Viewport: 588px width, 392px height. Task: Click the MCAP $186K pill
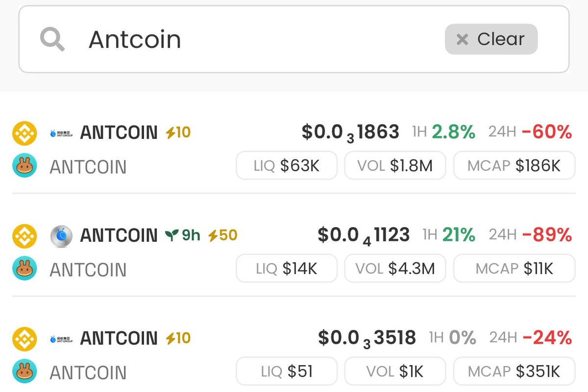pyautogui.click(x=514, y=166)
